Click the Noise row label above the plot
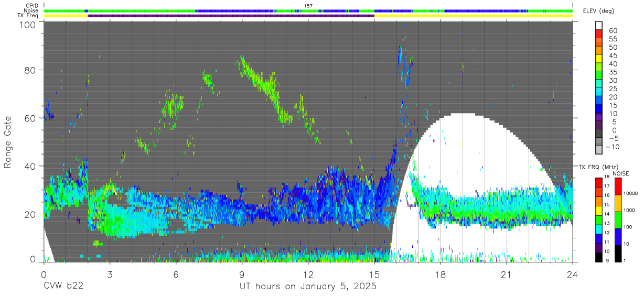 coord(31,10)
